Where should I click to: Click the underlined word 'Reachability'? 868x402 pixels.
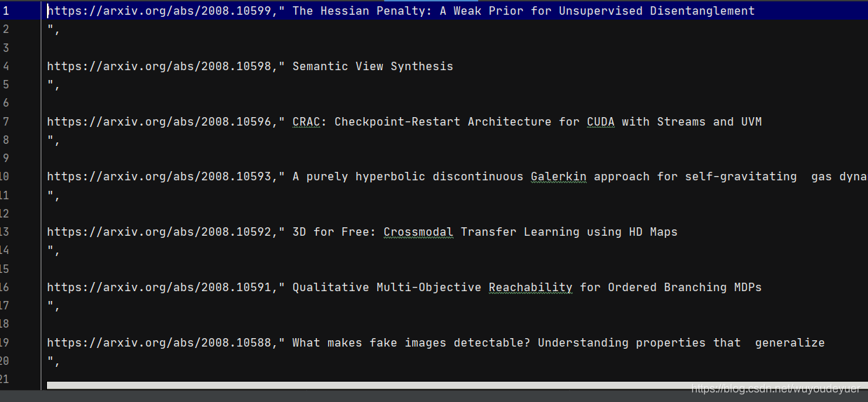tap(531, 287)
